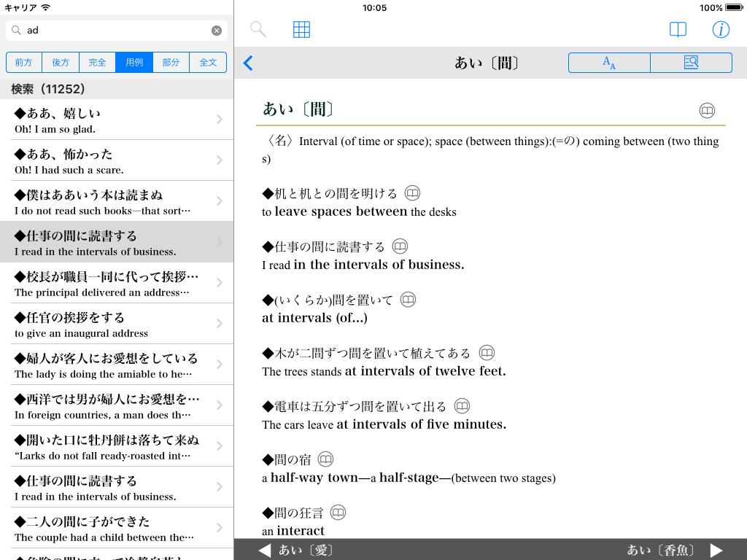Select 前方 prefix search mode
The width and height of the screenshot is (747, 560).
point(24,63)
